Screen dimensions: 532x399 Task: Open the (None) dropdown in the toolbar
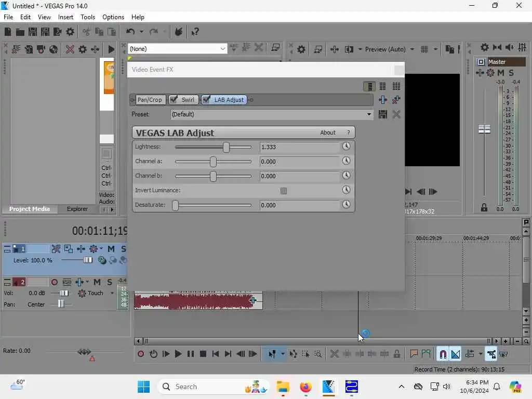click(222, 49)
